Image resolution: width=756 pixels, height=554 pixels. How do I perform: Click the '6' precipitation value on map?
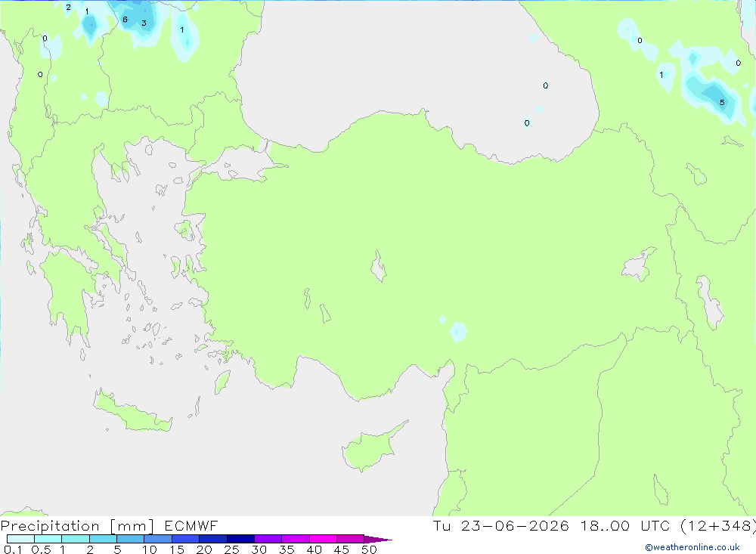point(125,20)
